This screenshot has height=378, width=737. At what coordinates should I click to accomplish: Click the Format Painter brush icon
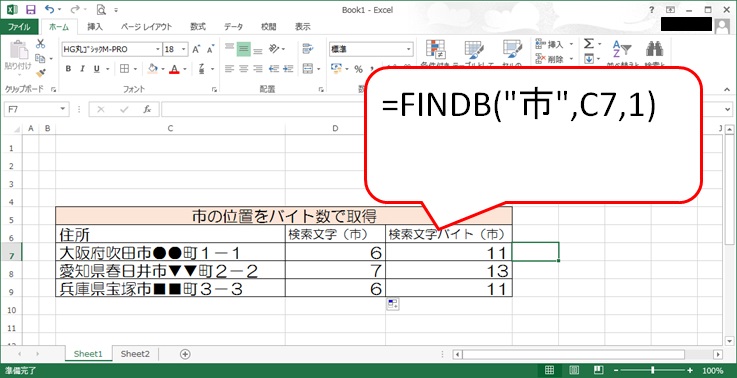pos(41,73)
